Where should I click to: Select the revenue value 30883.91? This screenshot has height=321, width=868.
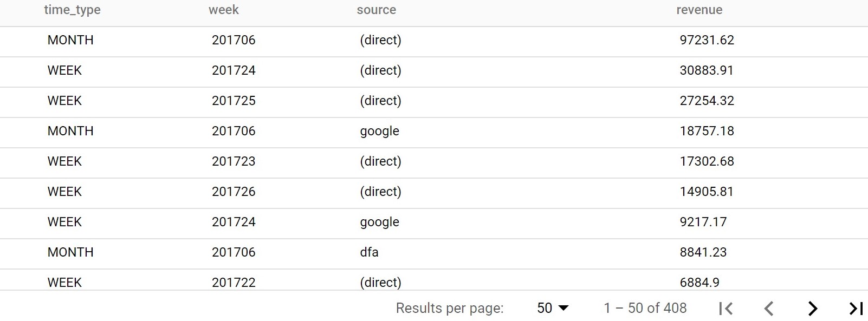point(707,70)
